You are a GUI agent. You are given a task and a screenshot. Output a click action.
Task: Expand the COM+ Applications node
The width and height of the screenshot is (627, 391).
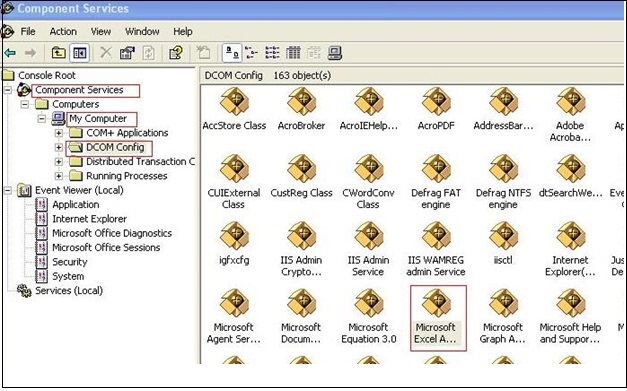[x=59, y=133]
